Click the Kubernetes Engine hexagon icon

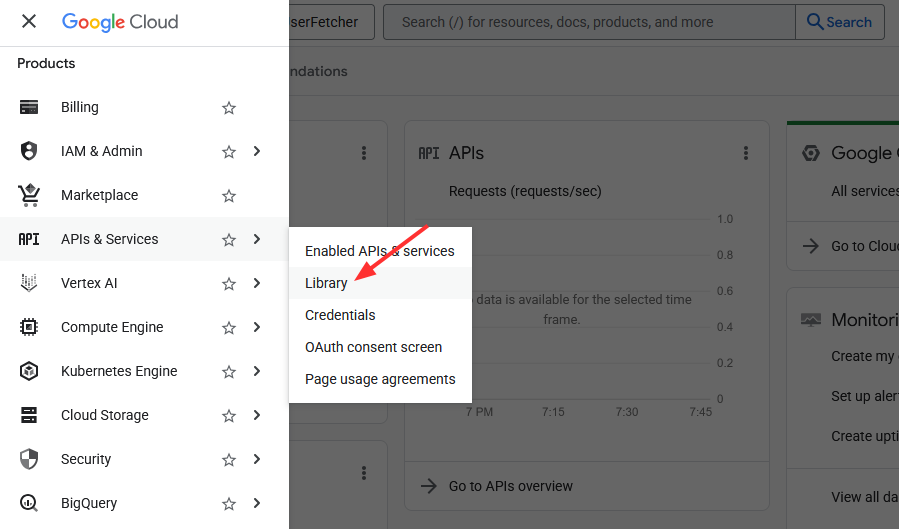pos(29,371)
